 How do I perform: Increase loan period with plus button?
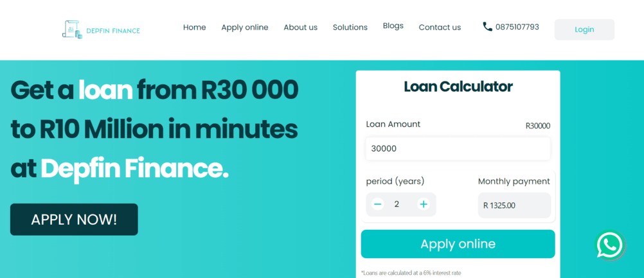pos(424,204)
